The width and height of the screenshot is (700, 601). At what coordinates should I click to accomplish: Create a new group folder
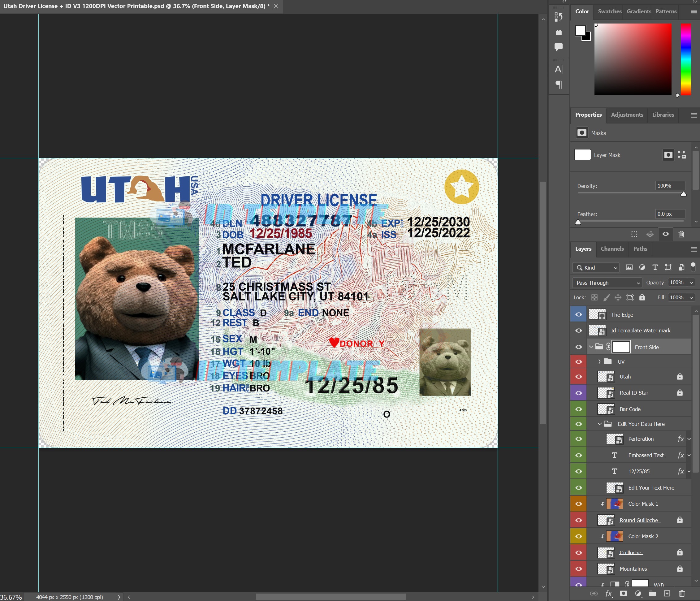(x=652, y=594)
